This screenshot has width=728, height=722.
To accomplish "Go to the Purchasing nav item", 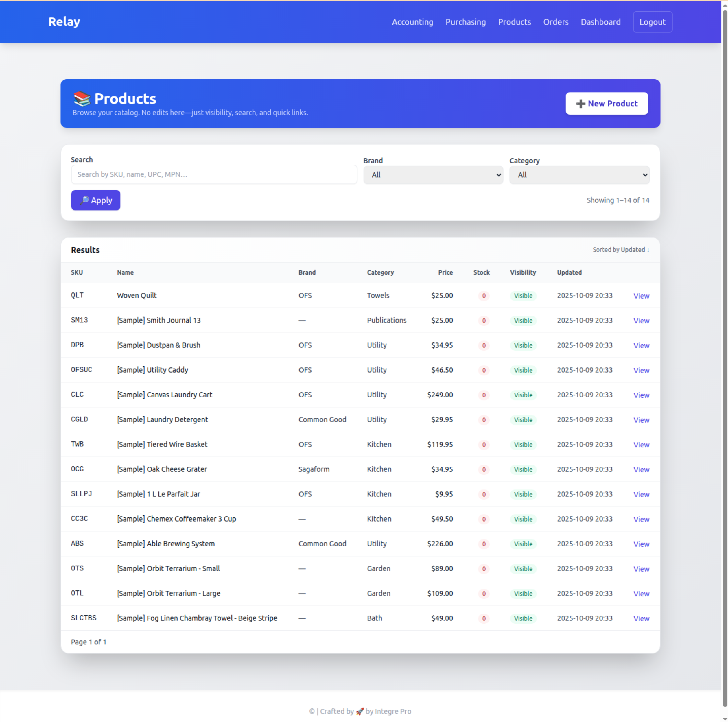I will click(465, 22).
